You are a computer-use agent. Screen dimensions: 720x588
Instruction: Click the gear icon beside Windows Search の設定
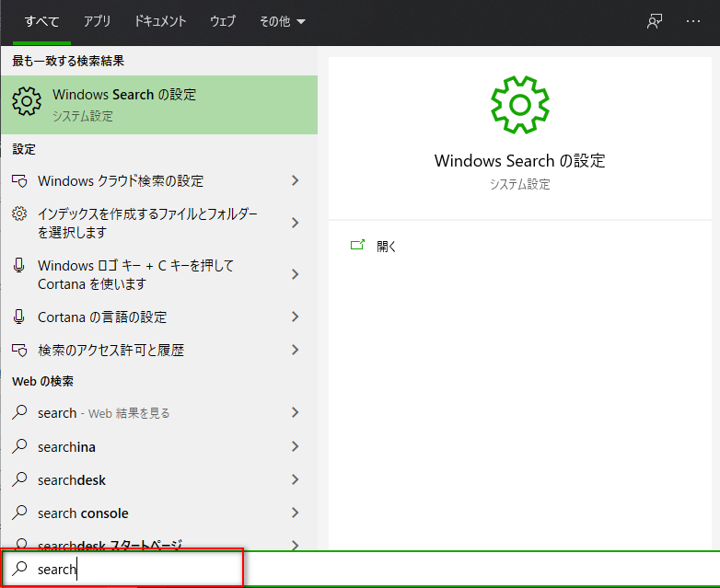(x=27, y=102)
